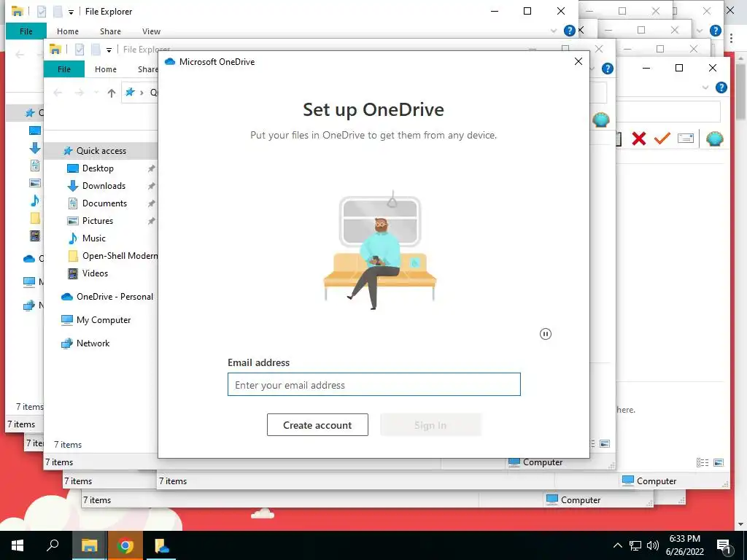The height and width of the screenshot is (560, 747).
Task: Open Recent locations dropdown beside the Up arrow
Action: pos(96,93)
